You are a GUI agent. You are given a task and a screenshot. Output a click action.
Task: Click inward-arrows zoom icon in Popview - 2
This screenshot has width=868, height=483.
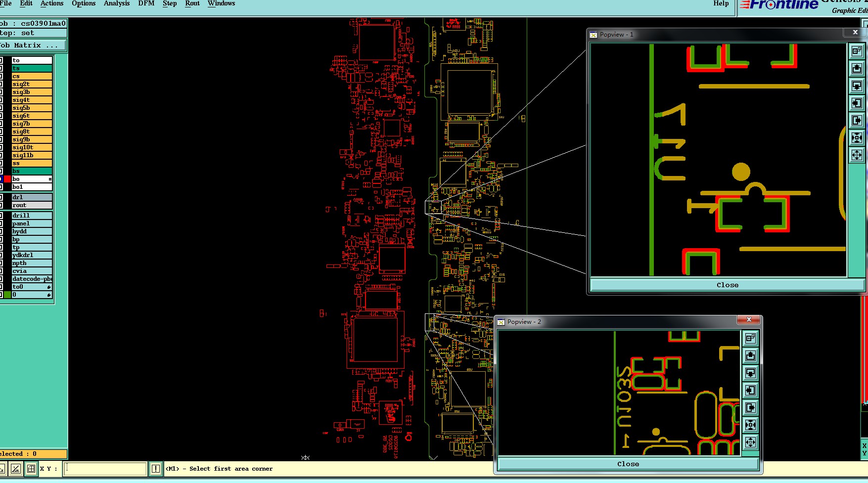[750, 425]
